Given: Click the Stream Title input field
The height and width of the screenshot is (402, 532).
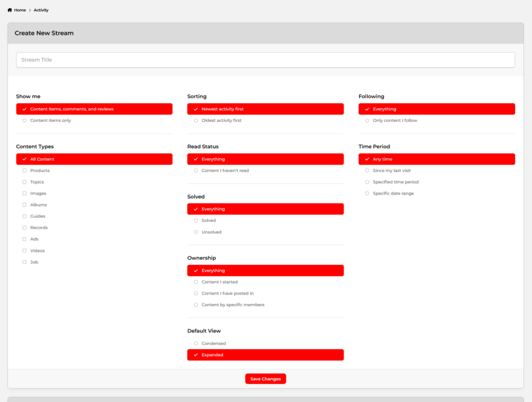Looking at the screenshot, I should coord(265,60).
